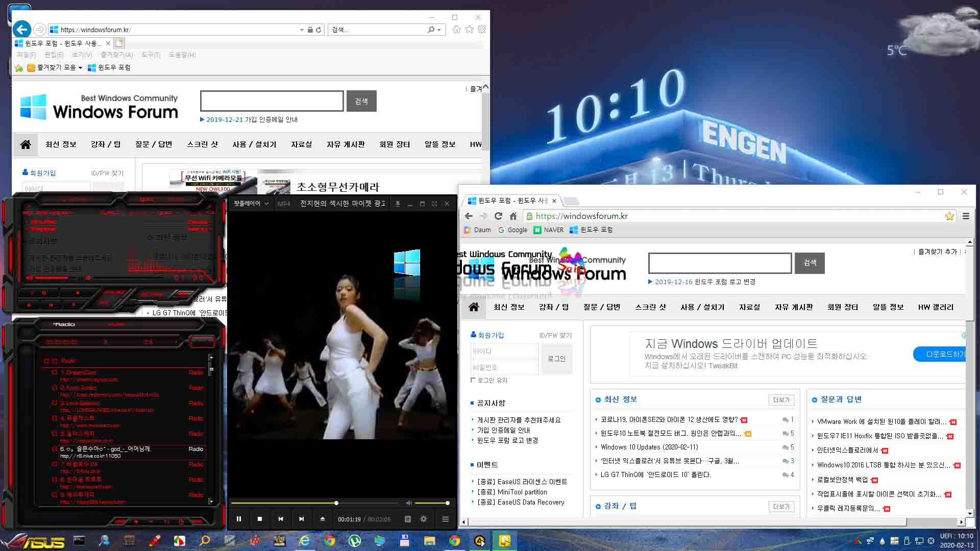Image resolution: width=980 pixels, height=551 pixels.
Task: Open the Google bookmark in Chrome
Action: [x=512, y=230]
